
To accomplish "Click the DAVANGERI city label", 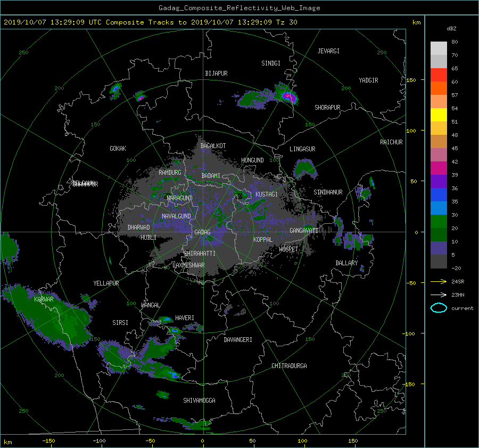I will tap(238, 340).
